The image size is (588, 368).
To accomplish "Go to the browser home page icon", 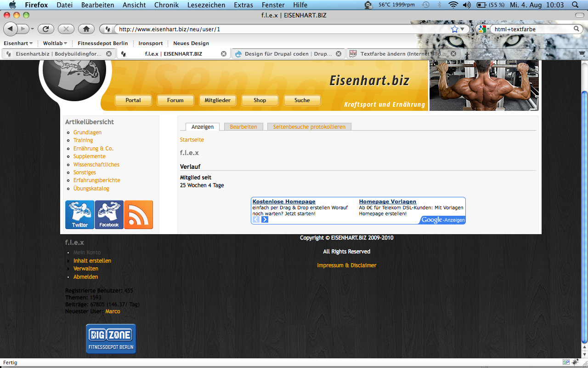I will coord(86,29).
